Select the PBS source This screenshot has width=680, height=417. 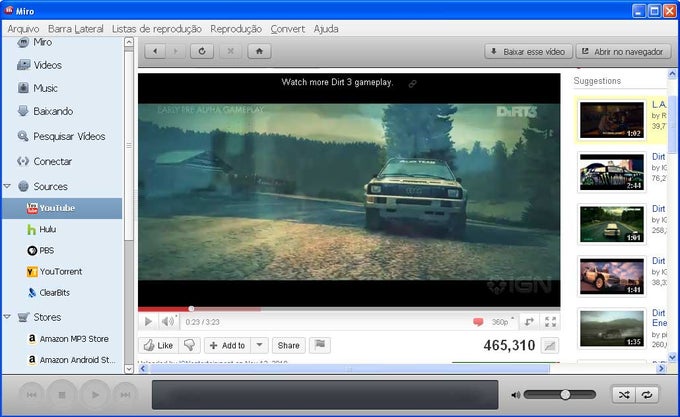pos(40,251)
